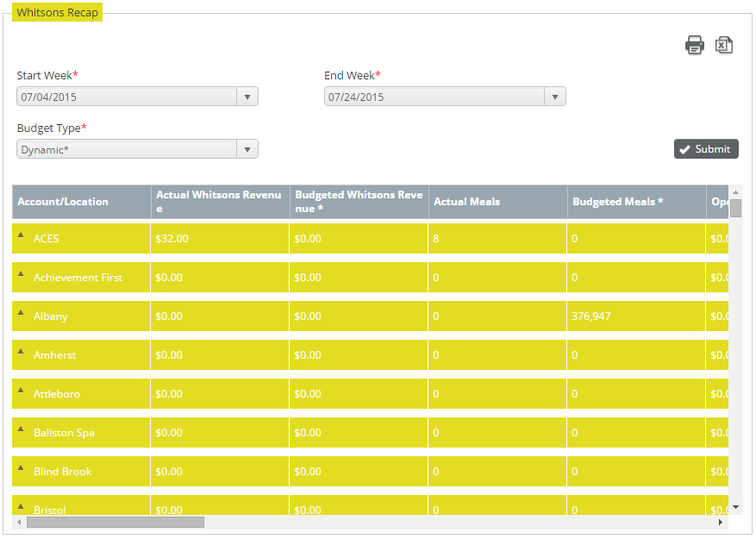Sort by Account/Location column header
The width and height of the screenshot is (756, 539).
[63, 202]
